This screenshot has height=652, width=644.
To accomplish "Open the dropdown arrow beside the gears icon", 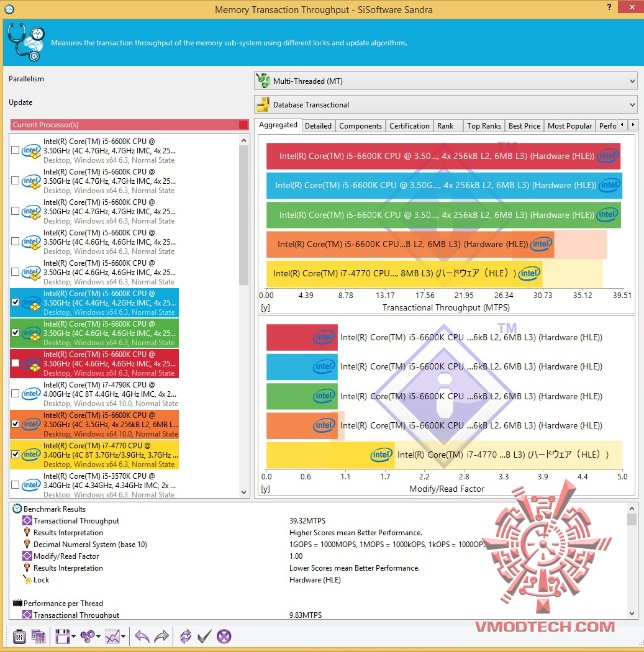I will coord(98,636).
